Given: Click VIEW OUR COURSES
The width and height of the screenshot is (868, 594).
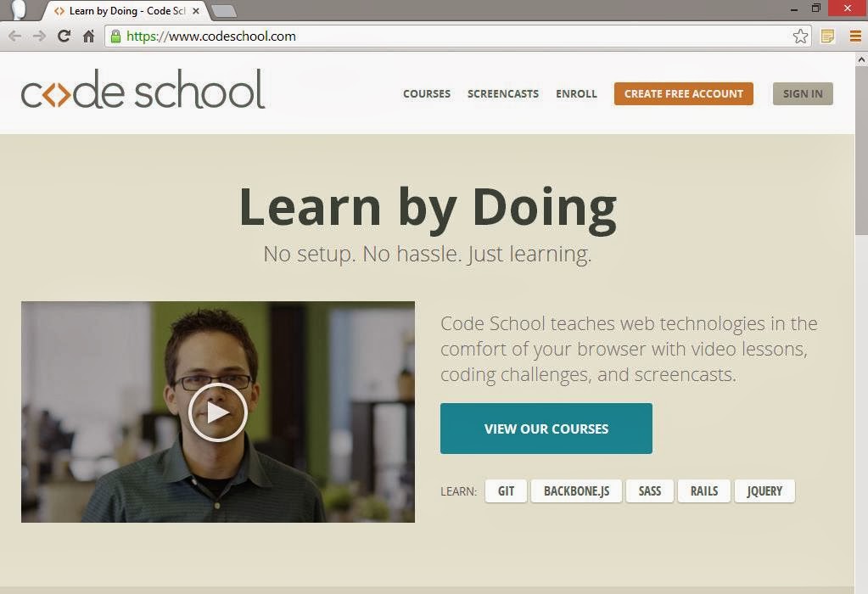Looking at the screenshot, I should point(546,429).
